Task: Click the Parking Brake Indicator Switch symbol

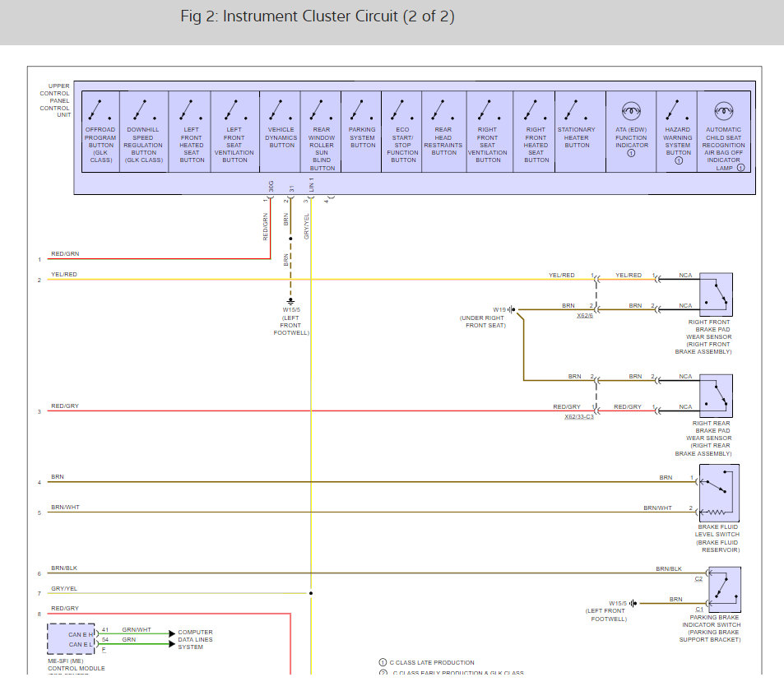Action: pos(725,589)
